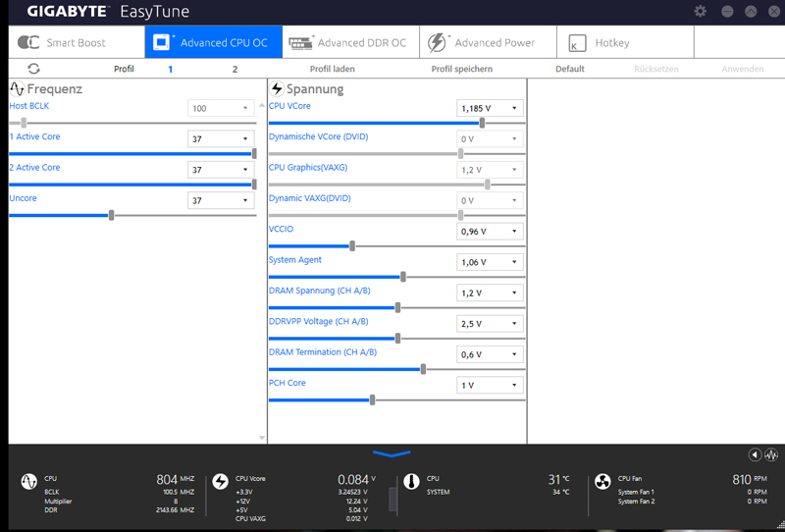Open the Host BCLK dropdown
The image size is (785, 532).
tap(221, 108)
